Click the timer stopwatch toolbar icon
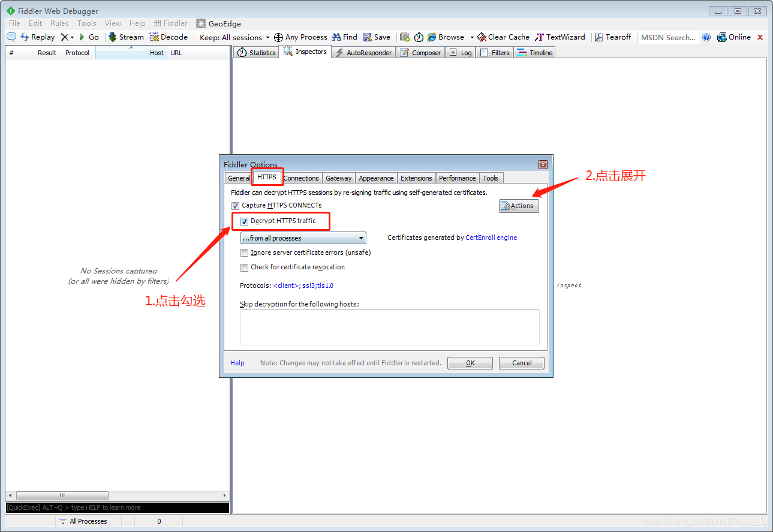The image size is (773, 532). [x=419, y=37]
